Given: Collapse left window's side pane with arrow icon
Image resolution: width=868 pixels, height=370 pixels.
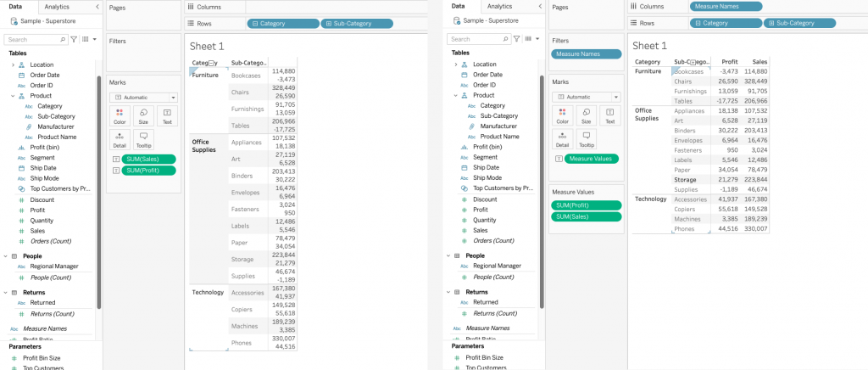Looking at the screenshot, I should click(98, 6).
